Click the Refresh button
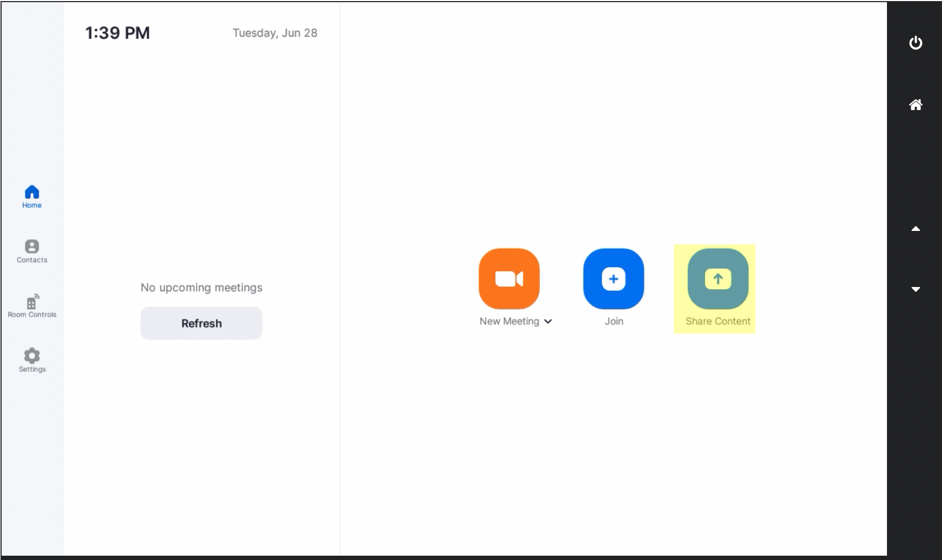This screenshot has width=942, height=560. 201,323
